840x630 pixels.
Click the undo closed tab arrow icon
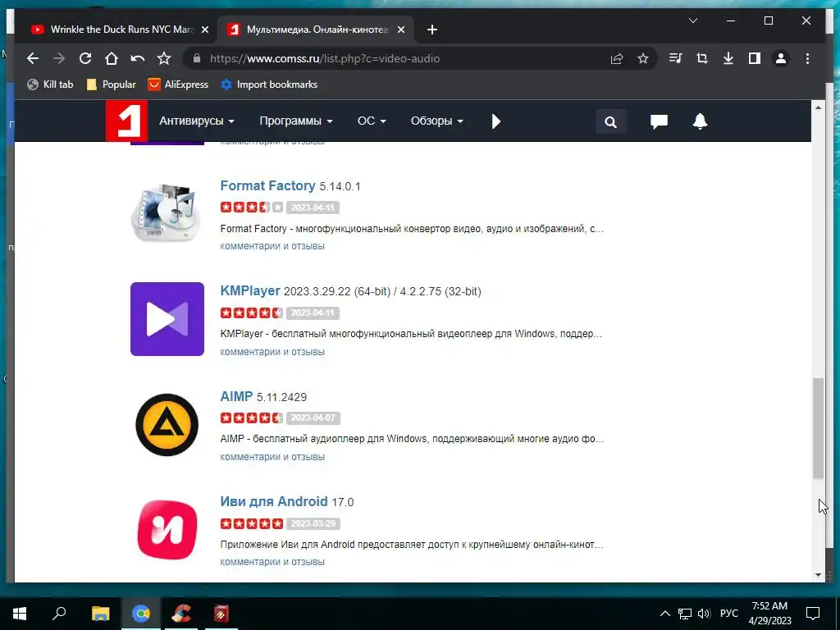[138, 58]
